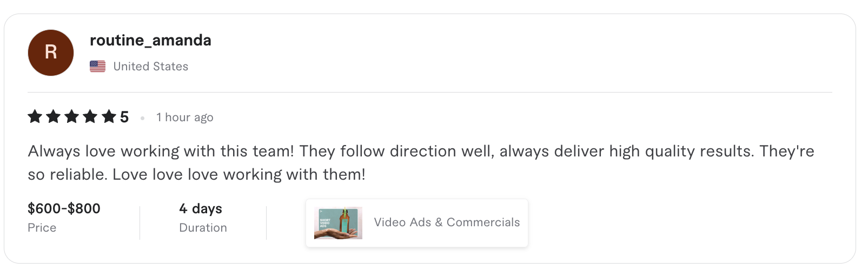Screen dimensions: 868x269
Task: Click the "Duration" label
Action: (x=203, y=228)
